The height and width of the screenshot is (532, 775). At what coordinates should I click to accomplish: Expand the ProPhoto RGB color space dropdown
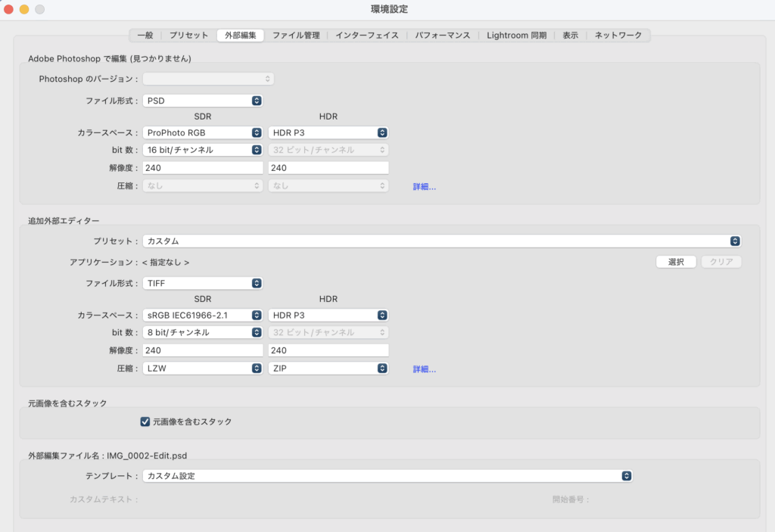(x=203, y=132)
